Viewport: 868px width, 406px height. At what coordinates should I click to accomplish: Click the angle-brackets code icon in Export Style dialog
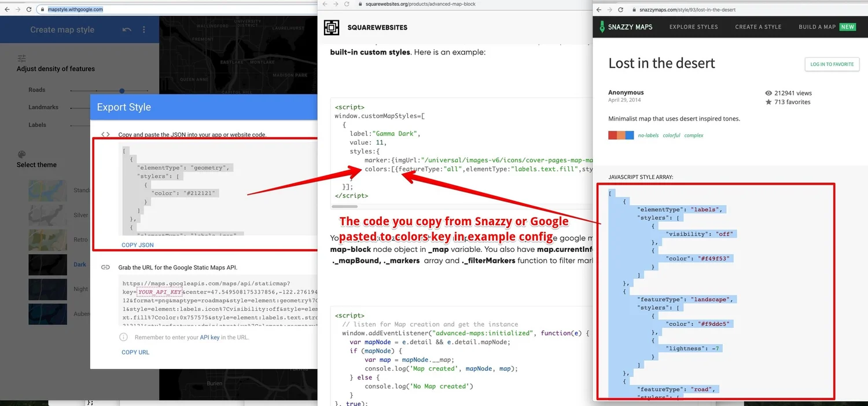click(106, 134)
